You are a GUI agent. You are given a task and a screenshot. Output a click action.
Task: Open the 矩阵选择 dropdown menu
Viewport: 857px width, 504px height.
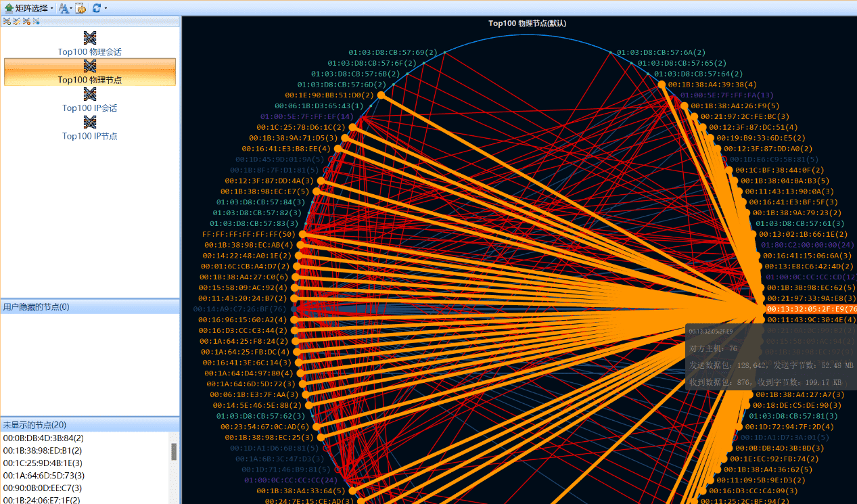point(29,8)
